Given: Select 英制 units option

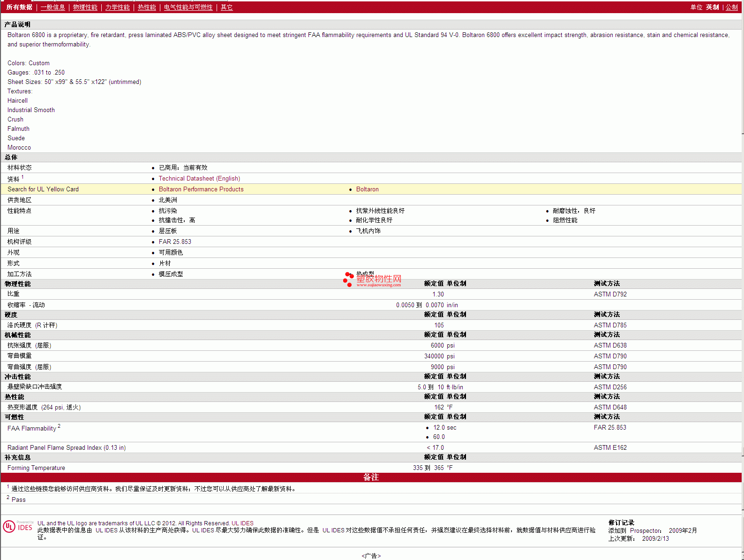Looking at the screenshot, I should coord(712,8).
